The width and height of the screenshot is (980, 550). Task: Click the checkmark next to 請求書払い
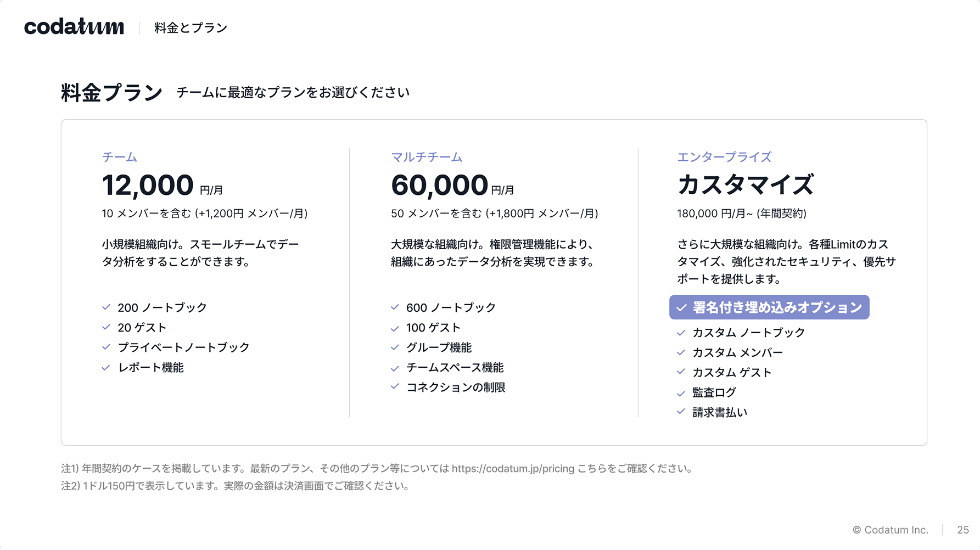click(x=681, y=412)
